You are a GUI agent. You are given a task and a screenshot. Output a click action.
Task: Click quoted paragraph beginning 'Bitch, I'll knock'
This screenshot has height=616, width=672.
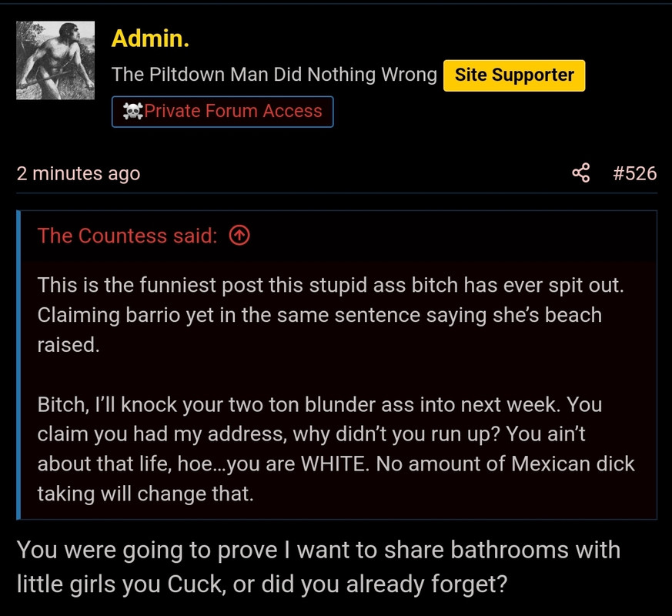[336, 449]
